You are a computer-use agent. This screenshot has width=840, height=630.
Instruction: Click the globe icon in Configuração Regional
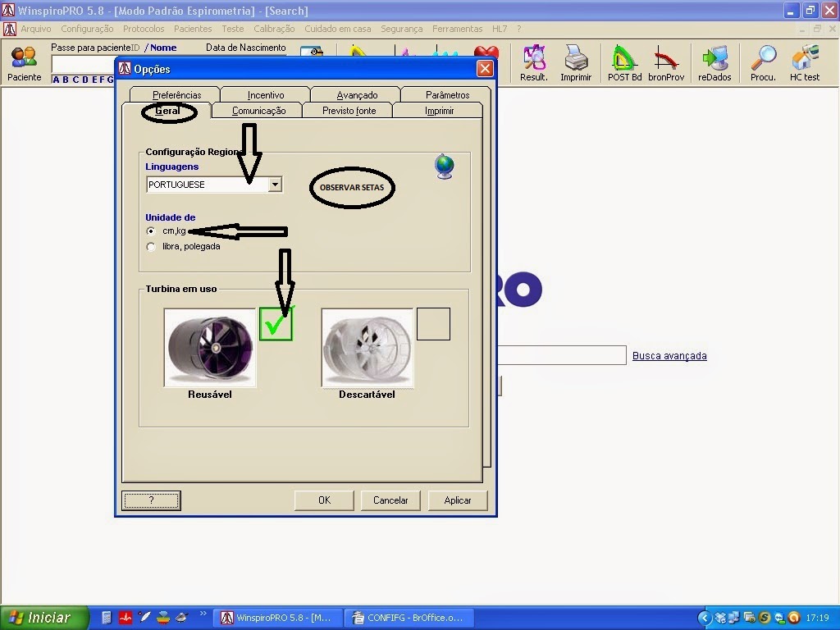444,166
